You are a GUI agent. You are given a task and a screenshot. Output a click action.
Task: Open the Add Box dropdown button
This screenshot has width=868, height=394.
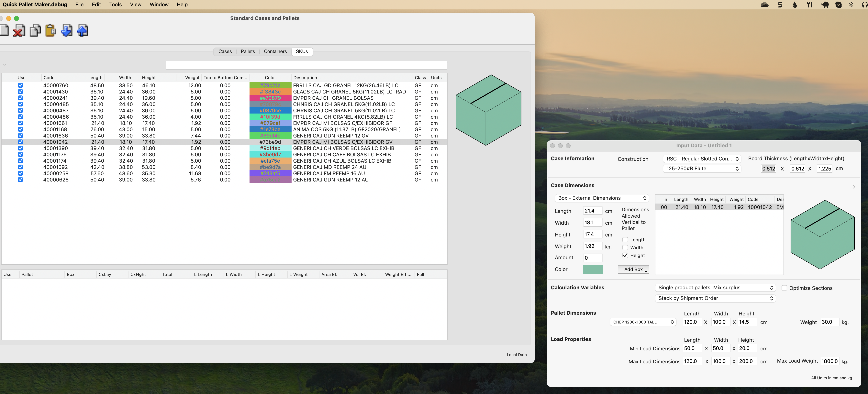coord(633,270)
